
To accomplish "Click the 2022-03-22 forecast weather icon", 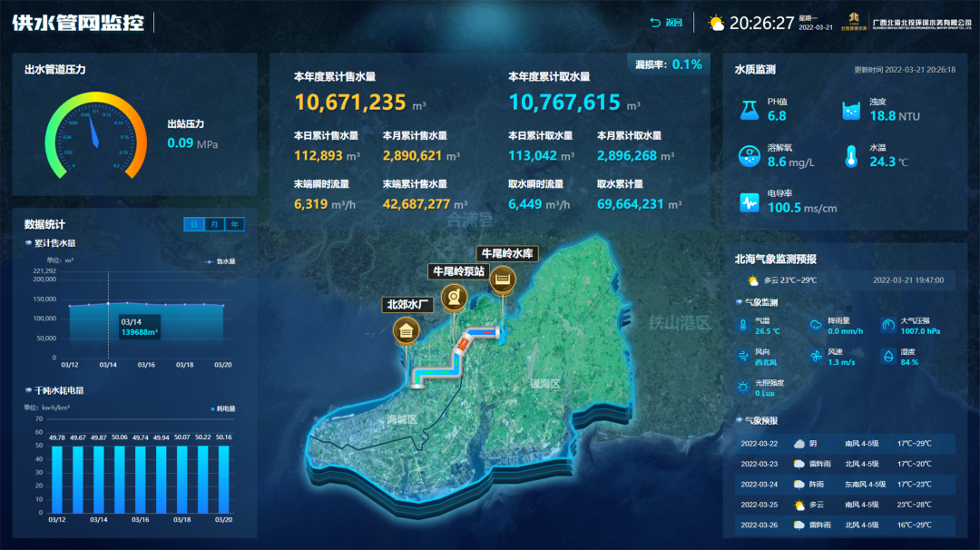I will 799,444.
